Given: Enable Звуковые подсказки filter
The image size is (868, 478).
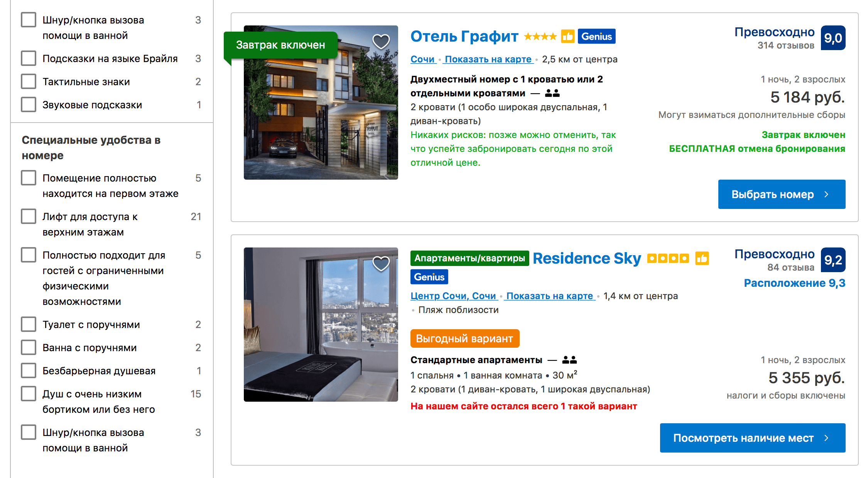Looking at the screenshot, I should click(x=29, y=104).
